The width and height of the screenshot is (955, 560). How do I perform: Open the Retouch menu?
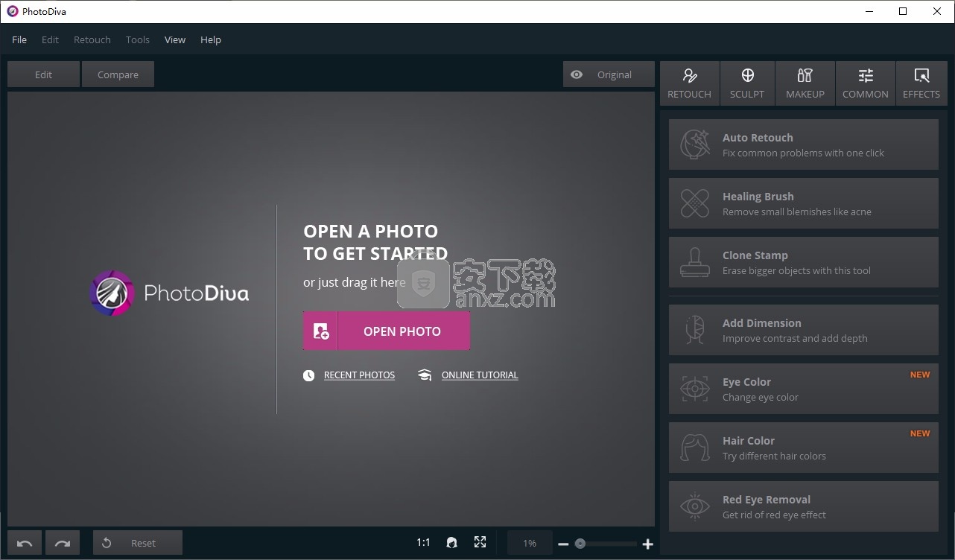[92, 39]
